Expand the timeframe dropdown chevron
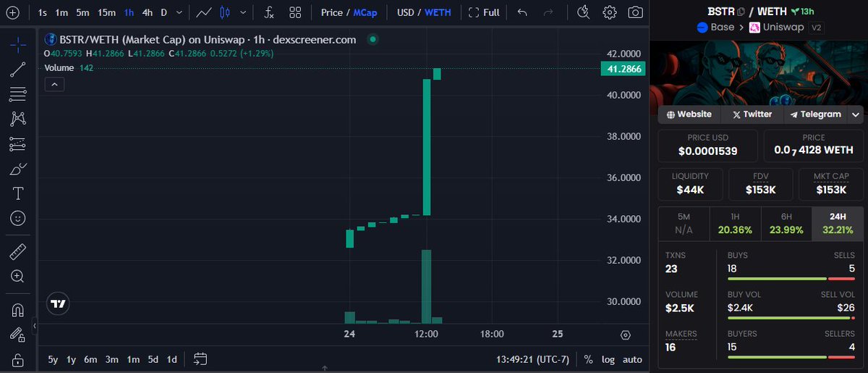Viewport: 868px width, 373px height. click(179, 12)
